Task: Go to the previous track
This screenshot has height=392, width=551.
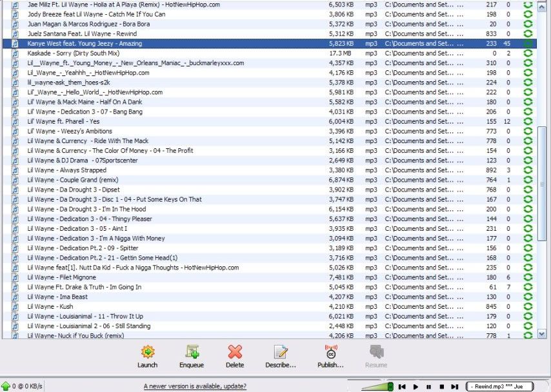Action: [402, 386]
